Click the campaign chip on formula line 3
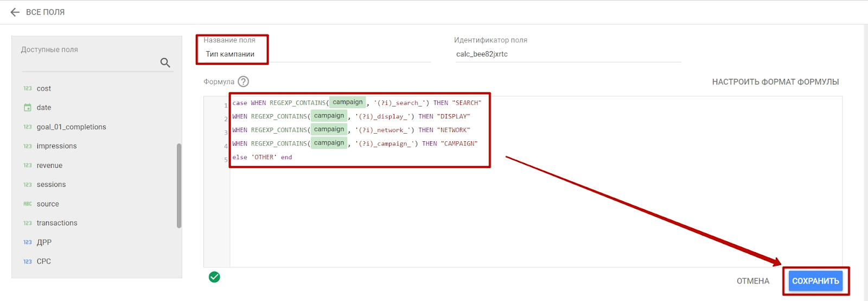Viewport: 868px width, 301px height. 329,129
